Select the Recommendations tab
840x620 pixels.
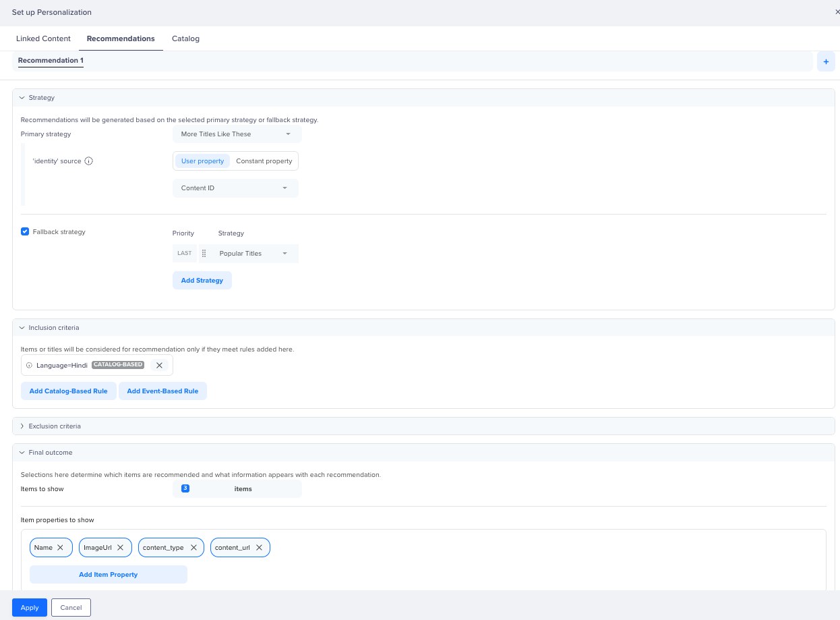point(121,38)
